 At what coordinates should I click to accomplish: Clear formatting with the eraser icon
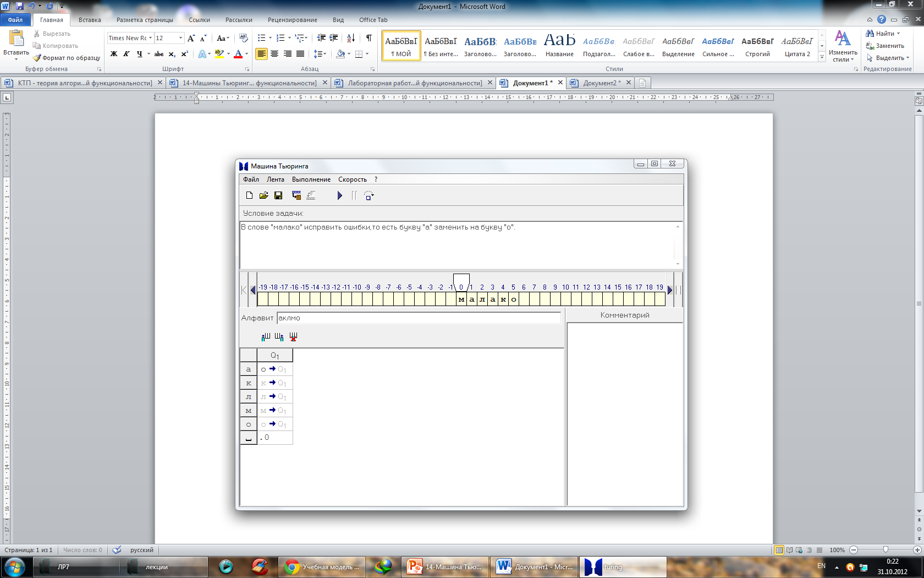tap(244, 38)
